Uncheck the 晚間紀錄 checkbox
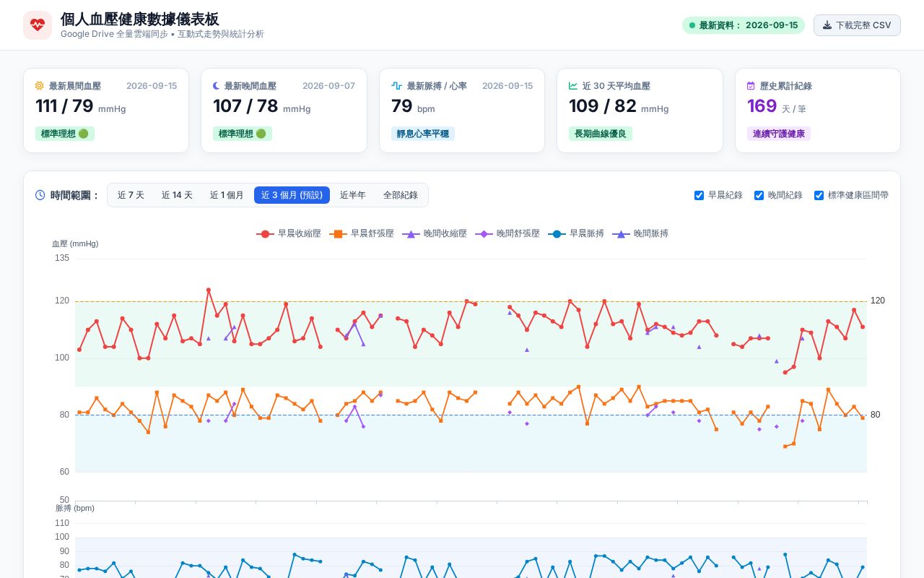Screen dimensions: 924x578 759,195
